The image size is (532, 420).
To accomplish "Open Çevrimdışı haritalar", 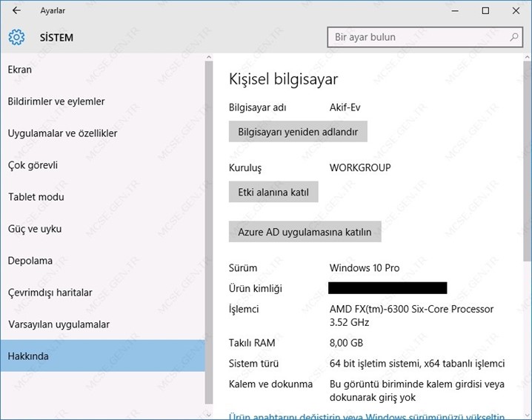I will [x=102, y=293].
